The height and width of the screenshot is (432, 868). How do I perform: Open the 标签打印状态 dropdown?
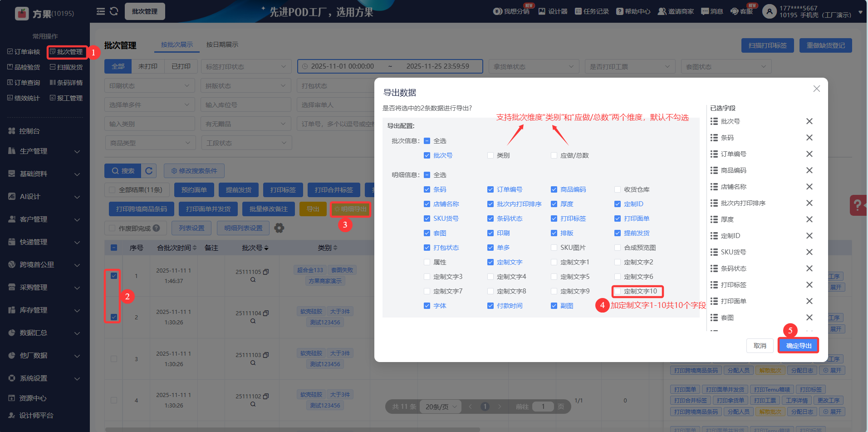pyautogui.click(x=246, y=67)
